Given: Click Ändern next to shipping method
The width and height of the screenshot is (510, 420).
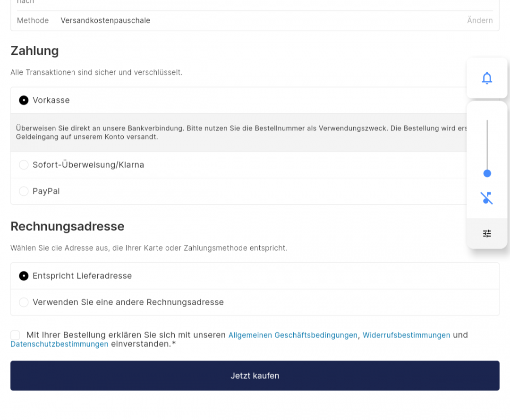Looking at the screenshot, I should (480, 20).
